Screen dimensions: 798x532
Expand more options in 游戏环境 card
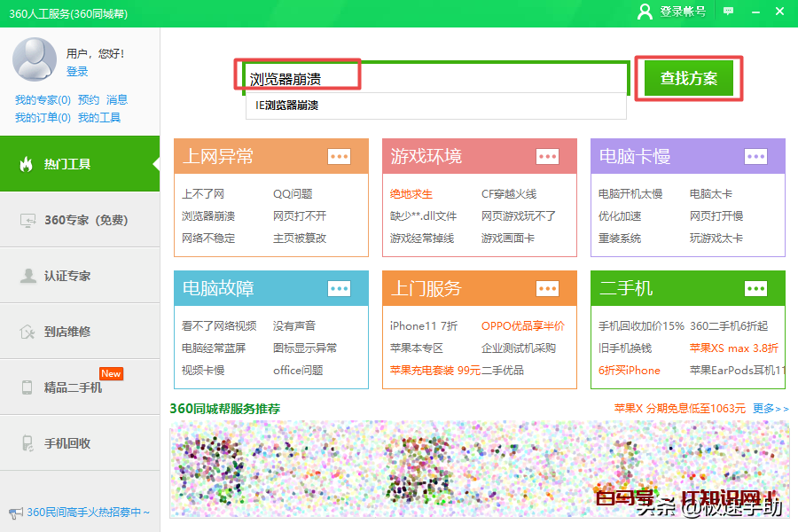pyautogui.click(x=547, y=157)
